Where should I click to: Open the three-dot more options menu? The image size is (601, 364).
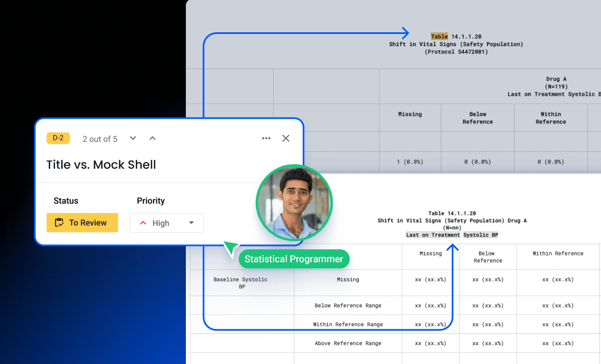(x=266, y=139)
